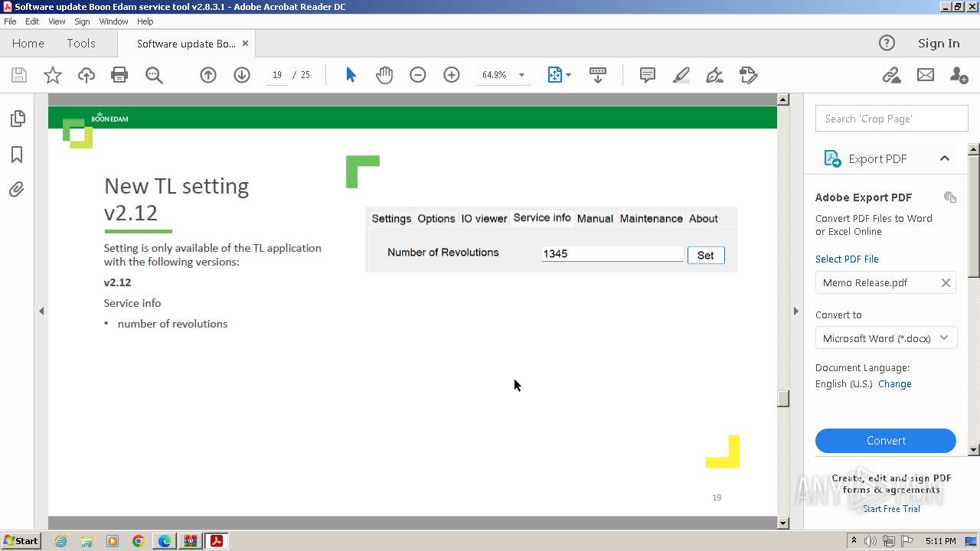Open Page Thumbnails panel

pos(17,119)
